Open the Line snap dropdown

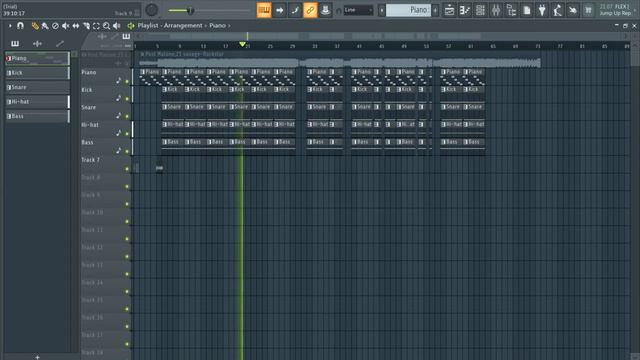pos(358,10)
